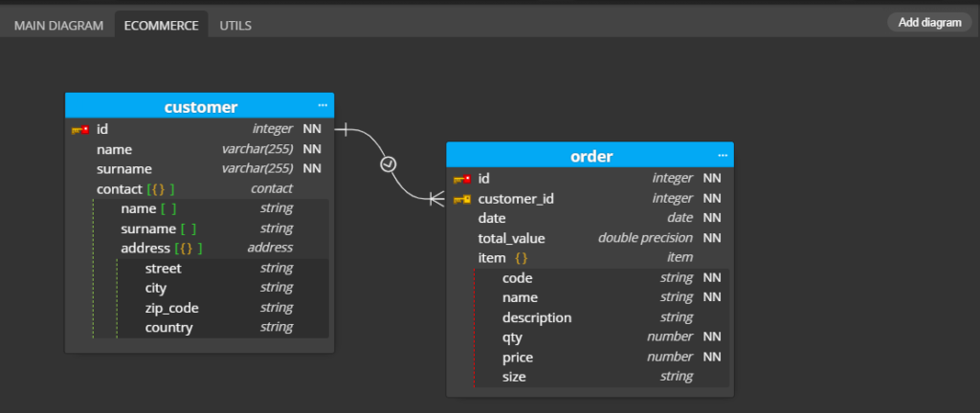Select nested 'name' under contact
The width and height of the screenshot is (980, 413).
139,209
